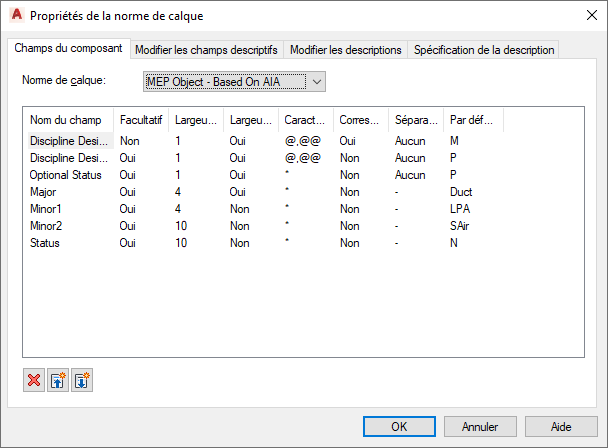The image size is (608, 448).
Task: Click width value 10 in Minor2 row
Action: 181,226
